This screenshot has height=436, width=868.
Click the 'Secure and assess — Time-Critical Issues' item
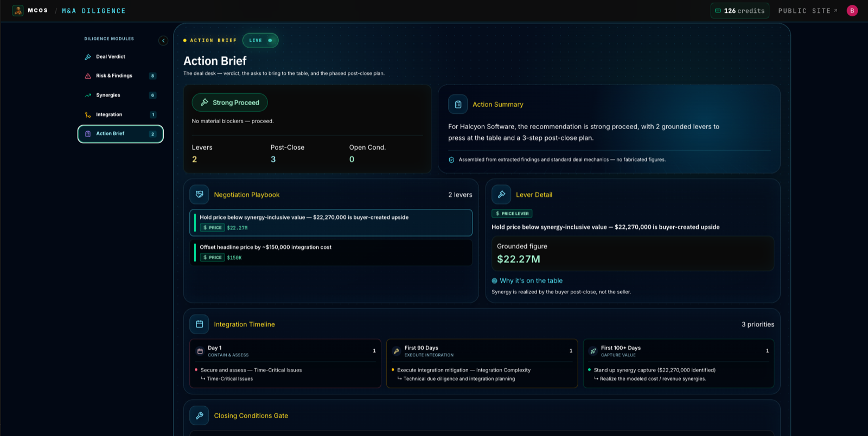tap(251, 370)
